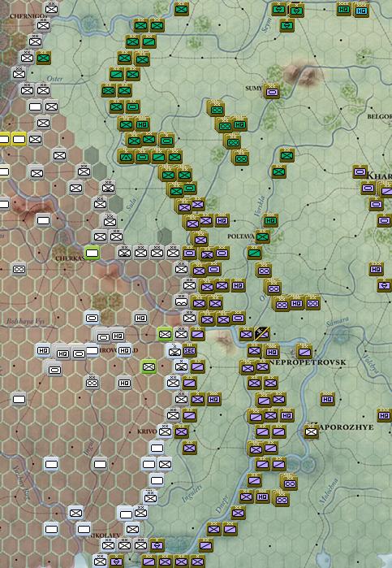Select the green HQ beside the light blue HQ
392x568 pixels.
343,10
